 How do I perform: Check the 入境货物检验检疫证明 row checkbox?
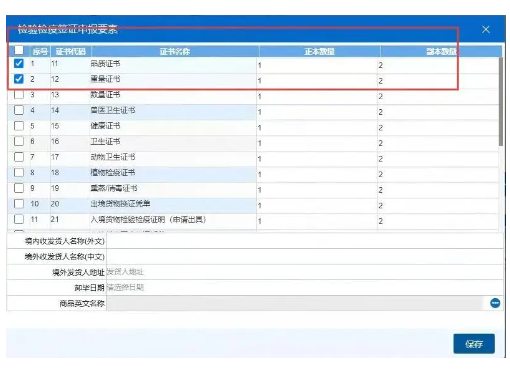coord(19,219)
